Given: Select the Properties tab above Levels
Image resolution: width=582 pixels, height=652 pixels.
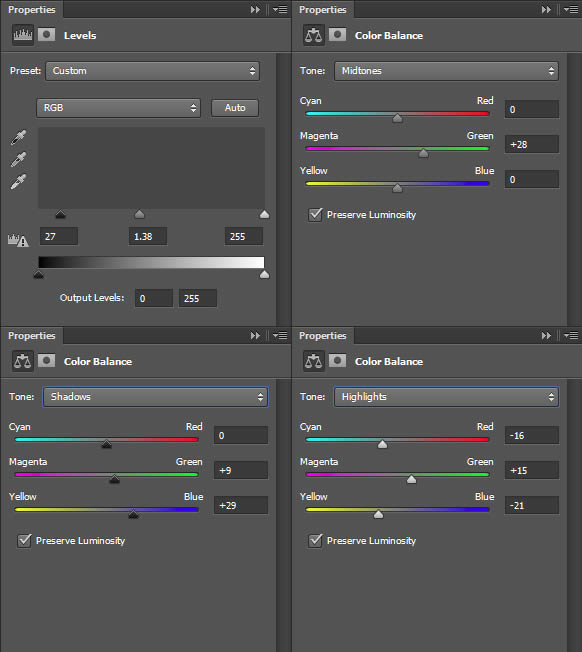Looking at the screenshot, I should click(32, 9).
